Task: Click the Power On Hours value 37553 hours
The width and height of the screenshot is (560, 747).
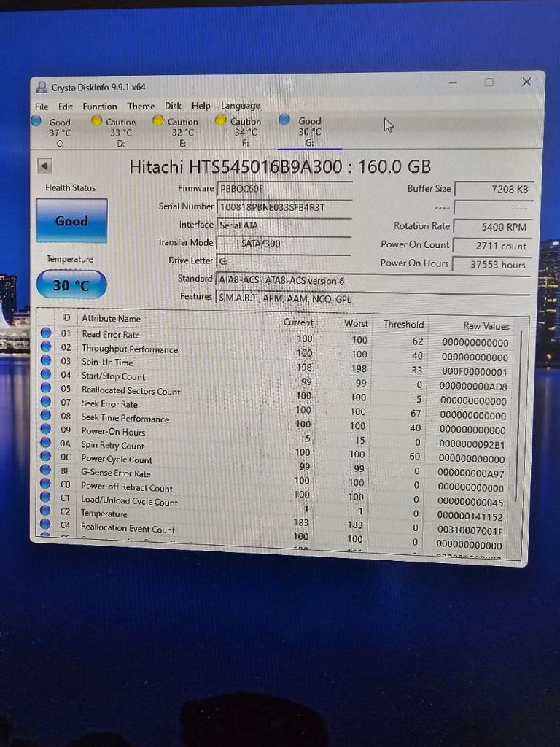Action: (x=491, y=264)
